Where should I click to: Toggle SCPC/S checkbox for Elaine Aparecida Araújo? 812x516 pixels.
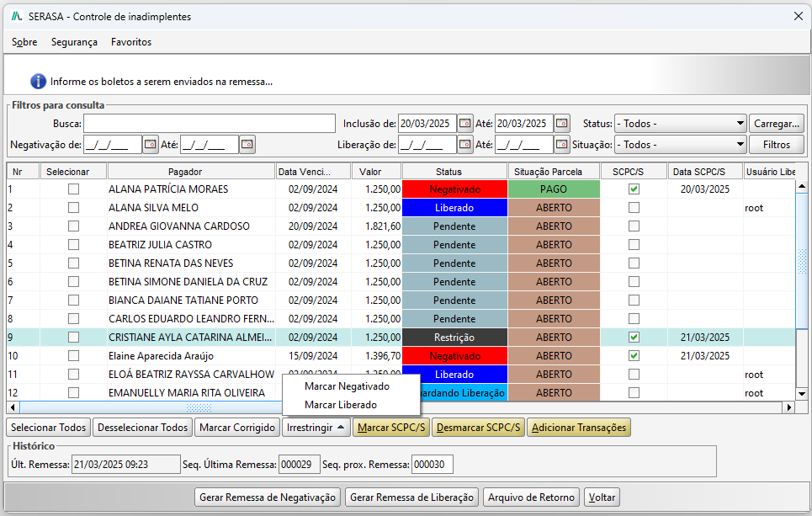[634, 356]
